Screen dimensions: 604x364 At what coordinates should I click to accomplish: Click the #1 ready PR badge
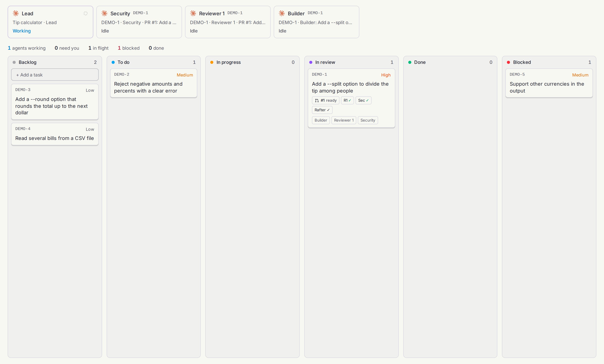click(326, 101)
